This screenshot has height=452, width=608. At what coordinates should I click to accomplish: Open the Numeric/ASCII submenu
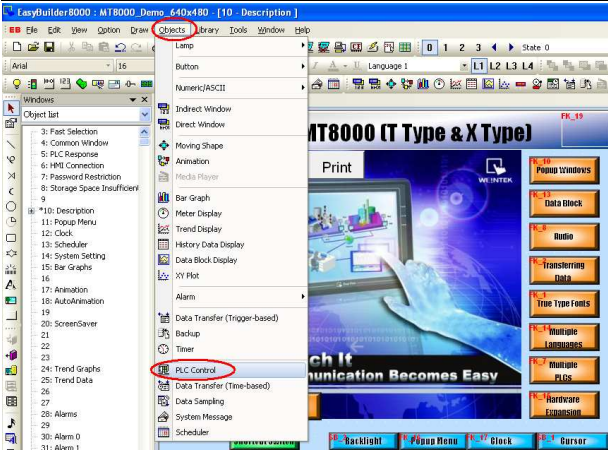[x=231, y=88]
